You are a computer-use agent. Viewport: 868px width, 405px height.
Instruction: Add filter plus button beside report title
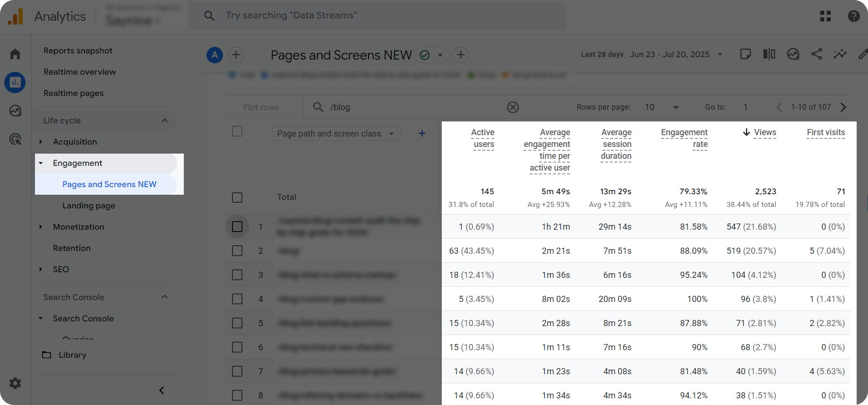pos(461,55)
